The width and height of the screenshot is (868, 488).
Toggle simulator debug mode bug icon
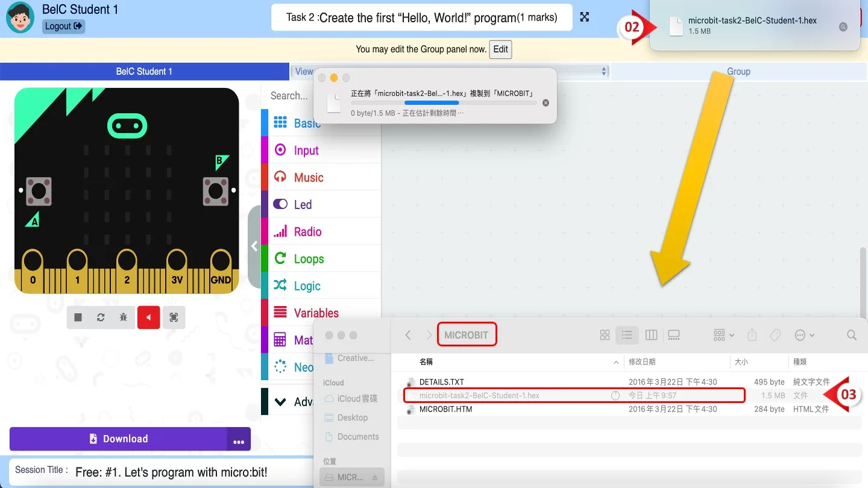click(x=124, y=318)
